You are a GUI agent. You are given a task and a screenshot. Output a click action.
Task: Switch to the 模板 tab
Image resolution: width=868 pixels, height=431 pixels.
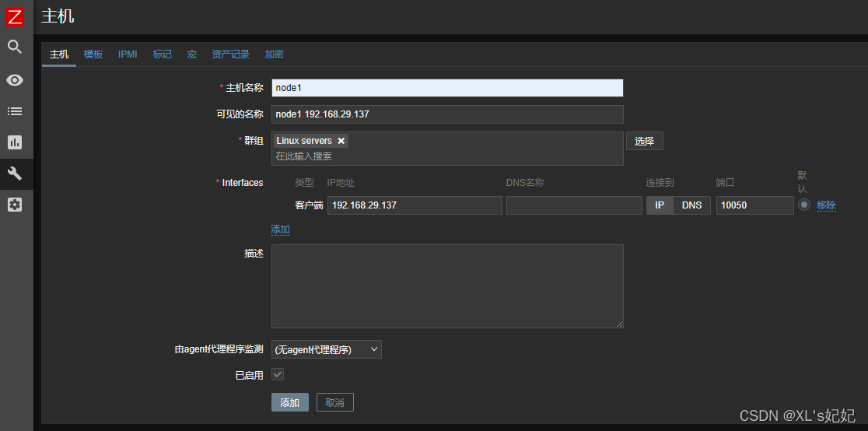93,54
